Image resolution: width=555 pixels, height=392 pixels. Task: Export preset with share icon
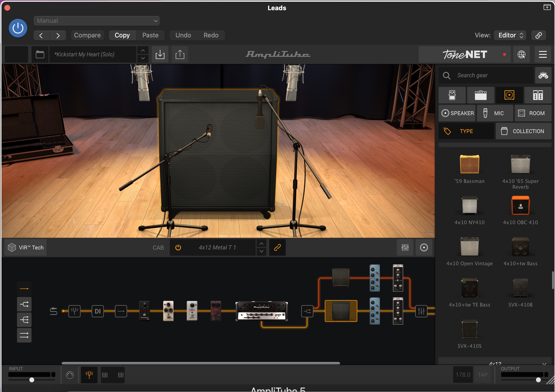pyautogui.click(x=180, y=54)
